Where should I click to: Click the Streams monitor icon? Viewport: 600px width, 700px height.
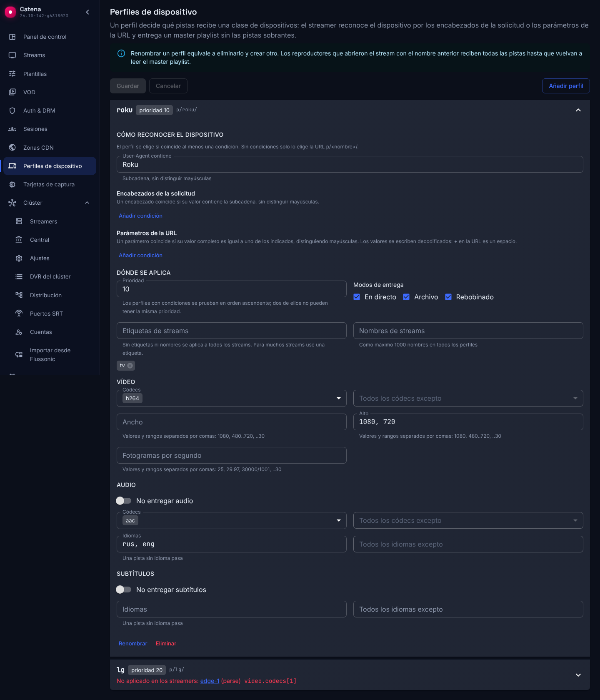coord(12,55)
